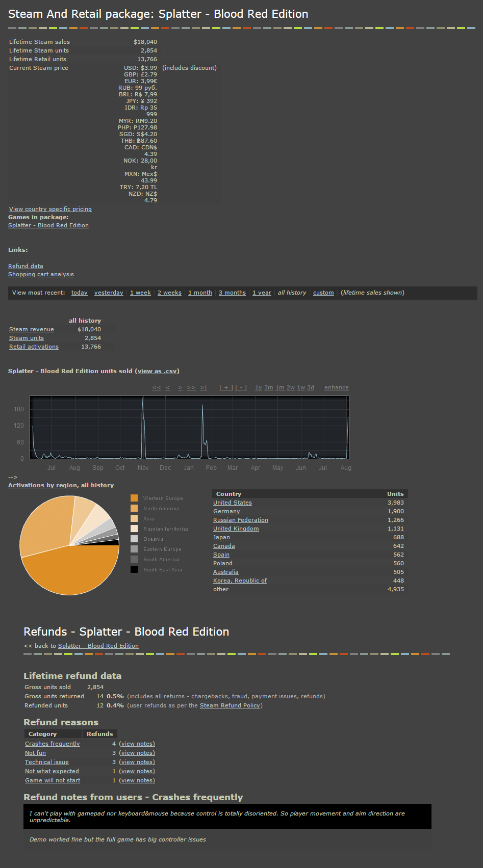Viewport: 483px width, 868px height.
Task: Jump chart forward with >> control
Action: coord(191,387)
